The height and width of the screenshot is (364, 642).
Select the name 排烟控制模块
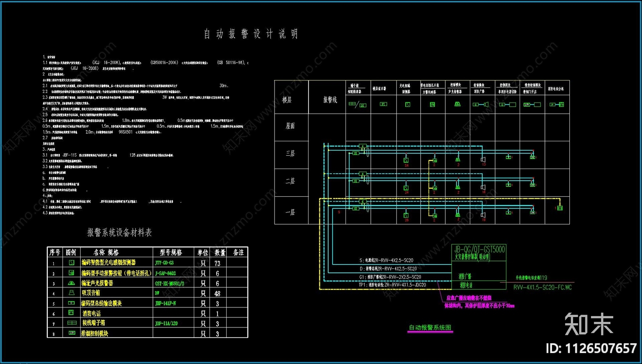(95, 333)
